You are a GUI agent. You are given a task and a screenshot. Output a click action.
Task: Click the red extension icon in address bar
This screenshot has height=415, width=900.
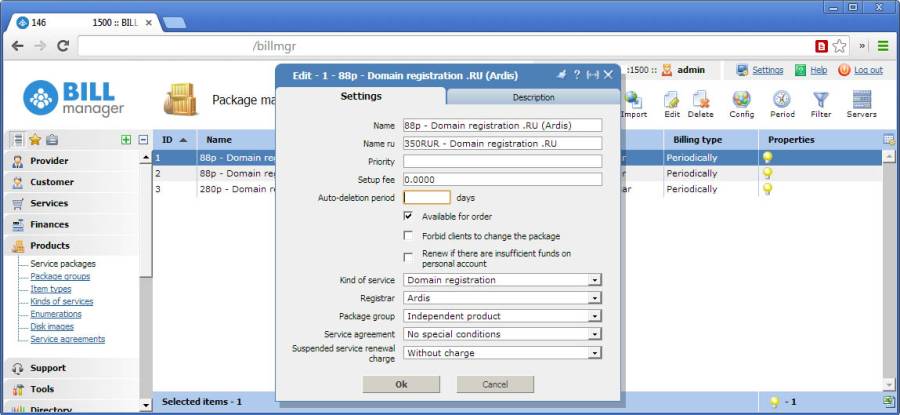[x=822, y=46]
